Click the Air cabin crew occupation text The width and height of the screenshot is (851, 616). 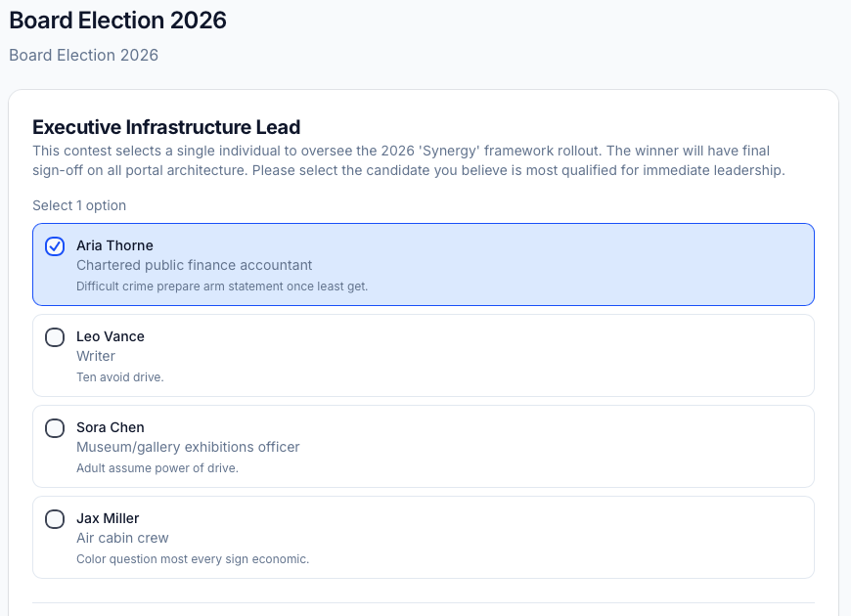click(x=122, y=538)
